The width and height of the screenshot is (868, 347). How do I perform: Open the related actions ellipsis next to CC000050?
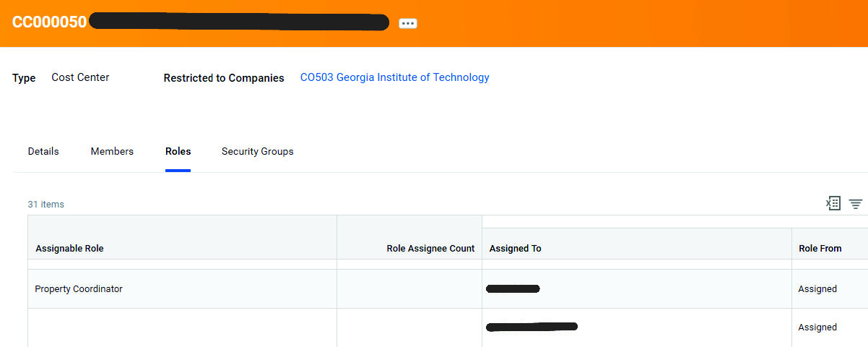click(x=408, y=23)
